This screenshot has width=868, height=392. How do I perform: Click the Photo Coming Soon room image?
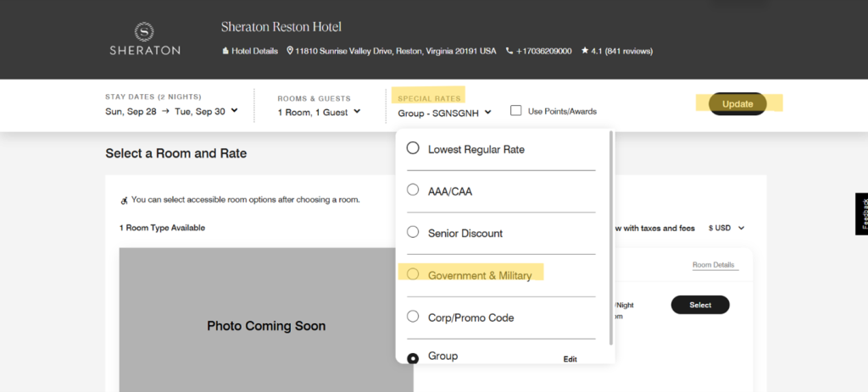tap(266, 320)
